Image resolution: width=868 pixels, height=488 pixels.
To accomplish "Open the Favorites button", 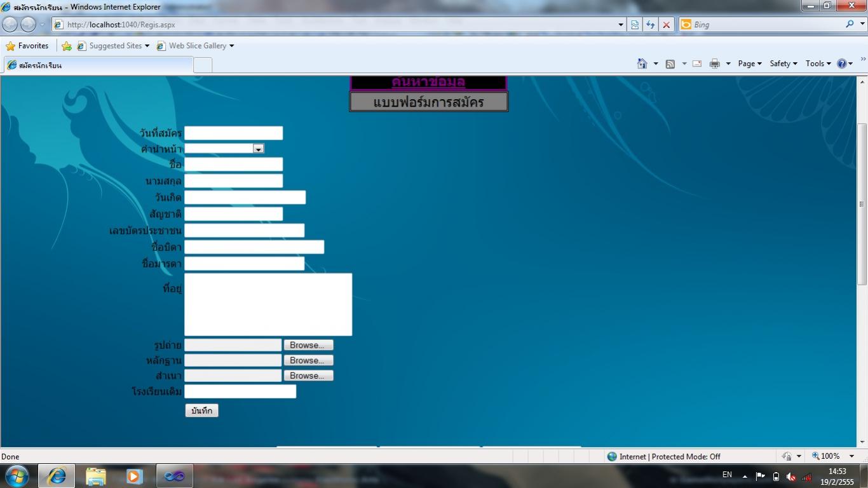I will 27,46.
